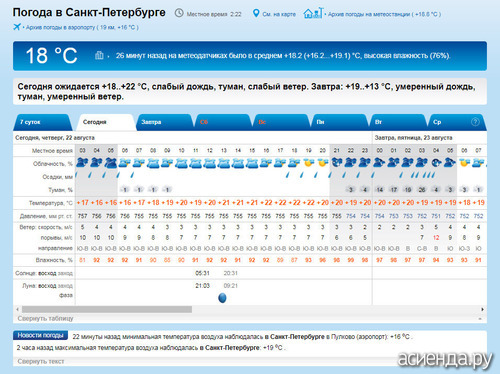Image resolution: width=500 pixels, height=374 pixels.
Task: Click the night cloud icon for hour 21
Action: click(x=337, y=163)
